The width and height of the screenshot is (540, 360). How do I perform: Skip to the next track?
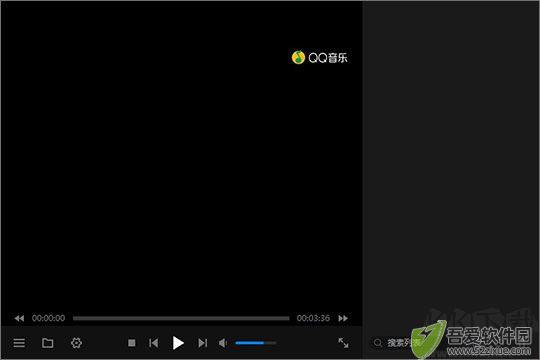coord(202,343)
